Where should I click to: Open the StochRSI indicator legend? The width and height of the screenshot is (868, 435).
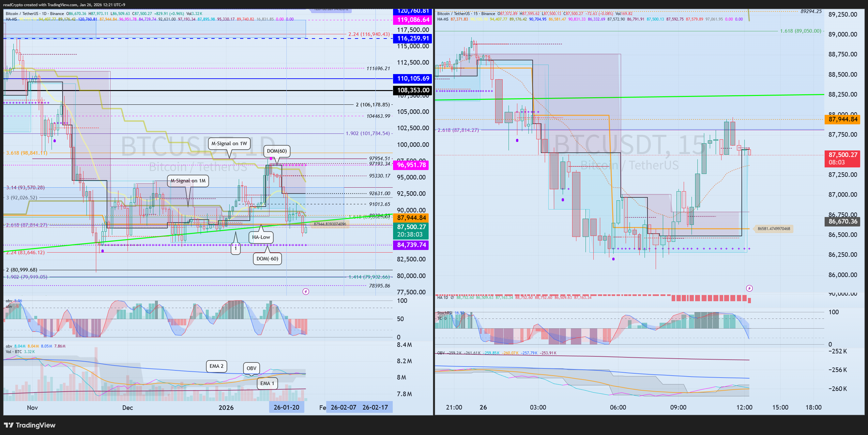tap(445, 313)
